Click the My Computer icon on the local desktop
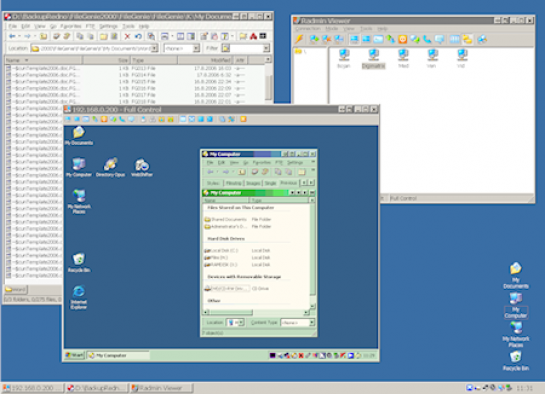 pos(516,305)
